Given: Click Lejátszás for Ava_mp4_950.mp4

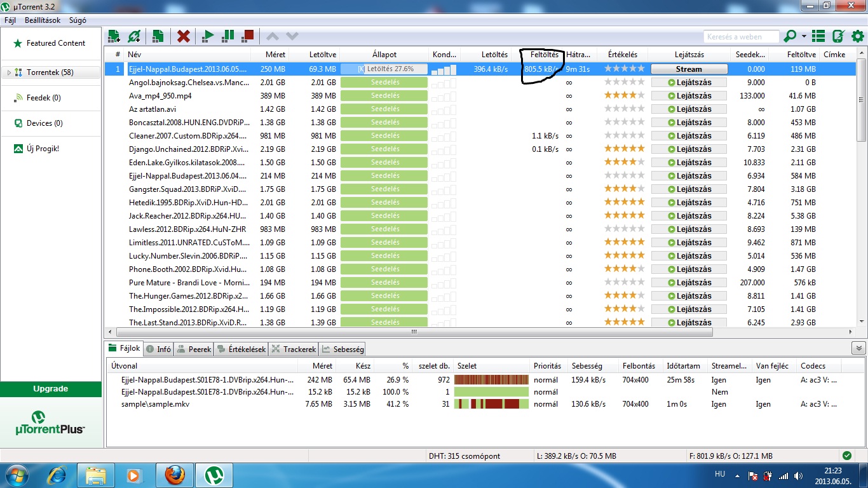Looking at the screenshot, I should [x=689, y=95].
